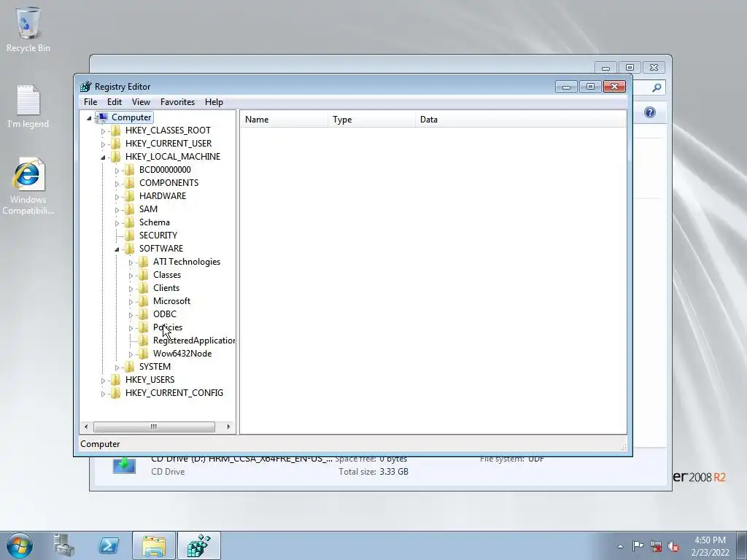Collapse the Computer root node

tap(89, 118)
